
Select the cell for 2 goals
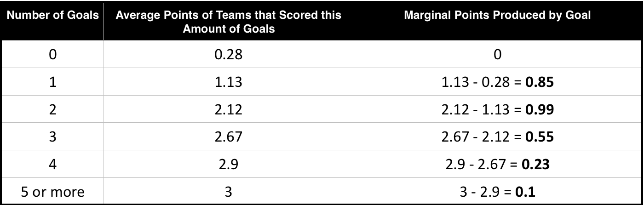coord(52,109)
